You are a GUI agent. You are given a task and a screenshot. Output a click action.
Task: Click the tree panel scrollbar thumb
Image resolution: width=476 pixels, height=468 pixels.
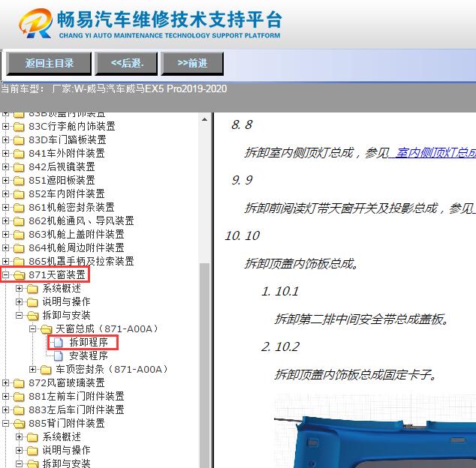pos(205,364)
